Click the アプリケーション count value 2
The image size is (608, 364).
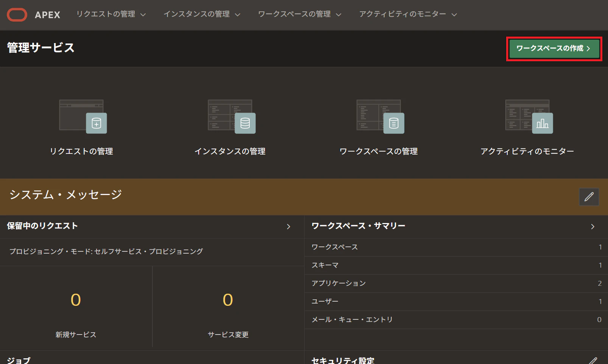click(x=599, y=283)
